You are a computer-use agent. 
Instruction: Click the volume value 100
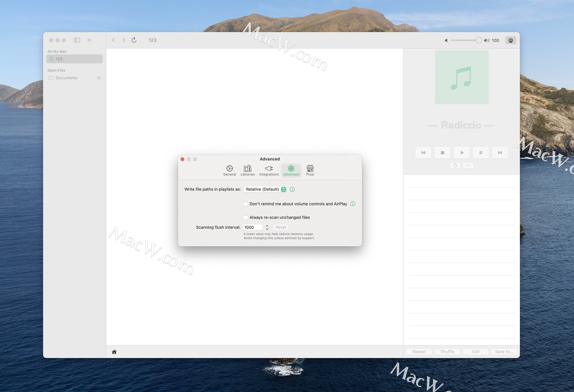(495, 40)
